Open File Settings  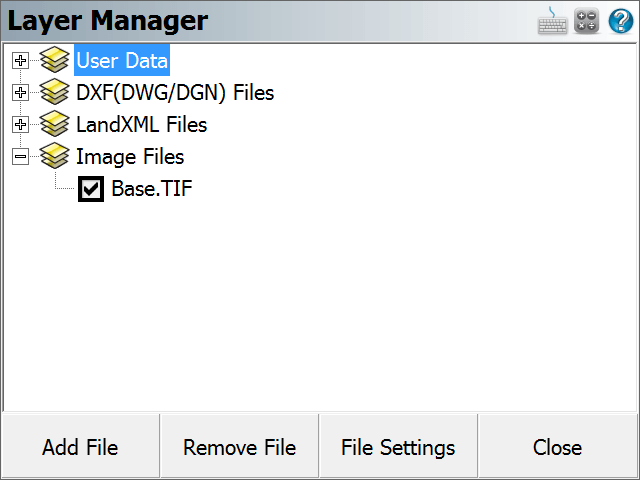(398, 447)
